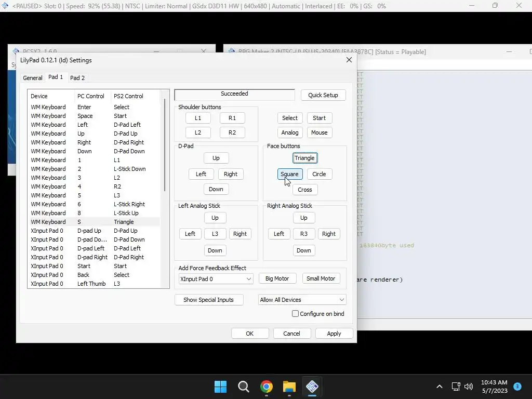Open File Explorer from taskbar
The image size is (532, 399).
(x=289, y=387)
